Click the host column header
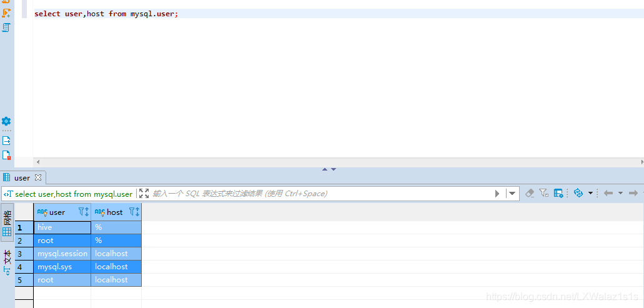644x308 pixels. pos(116,212)
